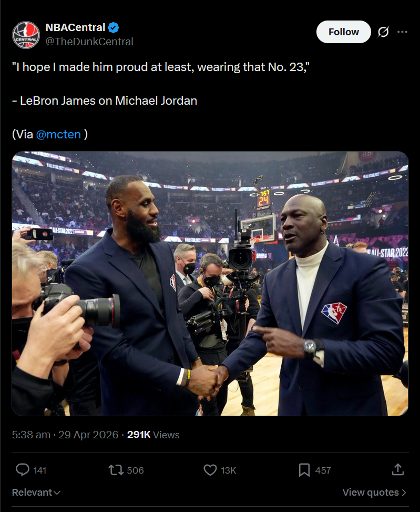Click the NBACentral profile avatar
The width and height of the screenshot is (420, 512).
26,35
